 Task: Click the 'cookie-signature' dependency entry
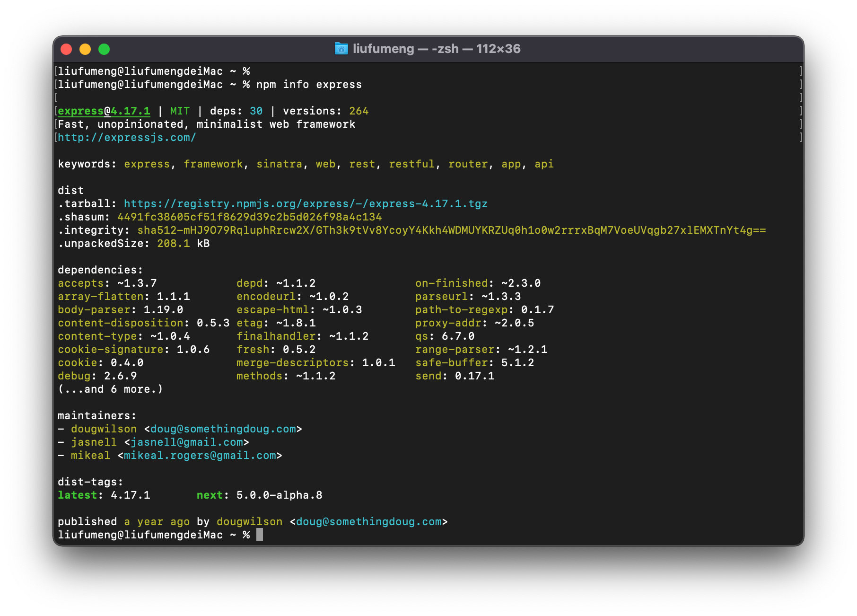(x=133, y=350)
